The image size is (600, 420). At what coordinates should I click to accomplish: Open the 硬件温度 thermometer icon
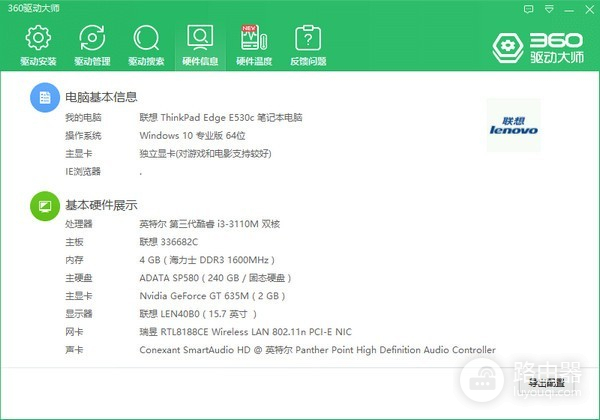[254, 37]
